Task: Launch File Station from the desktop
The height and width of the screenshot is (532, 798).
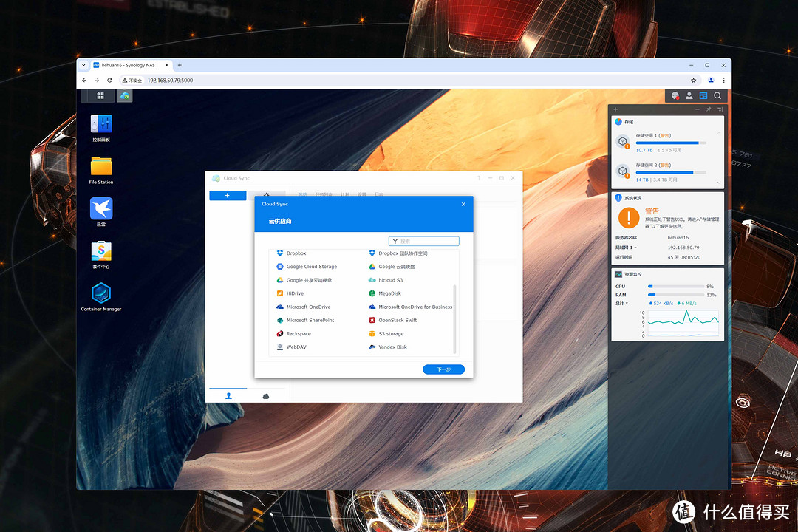Action: [101, 167]
